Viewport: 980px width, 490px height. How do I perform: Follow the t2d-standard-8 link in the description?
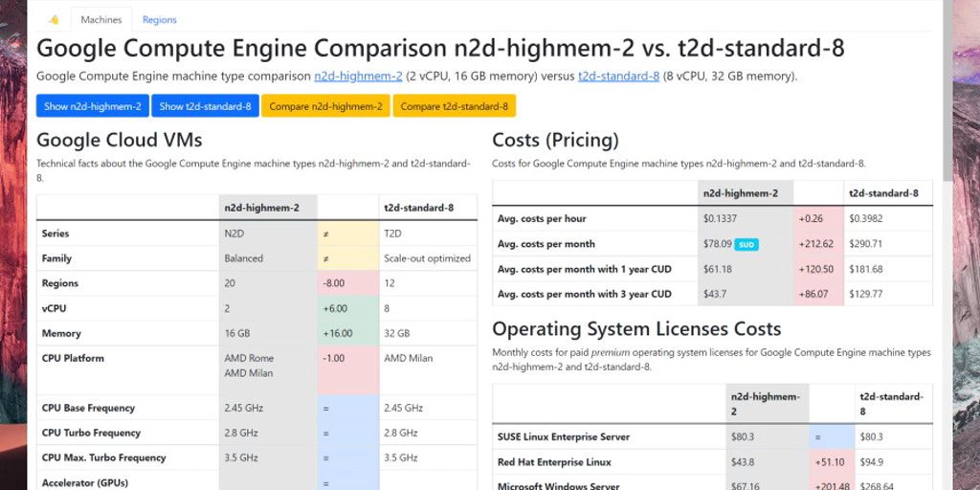[x=618, y=77]
